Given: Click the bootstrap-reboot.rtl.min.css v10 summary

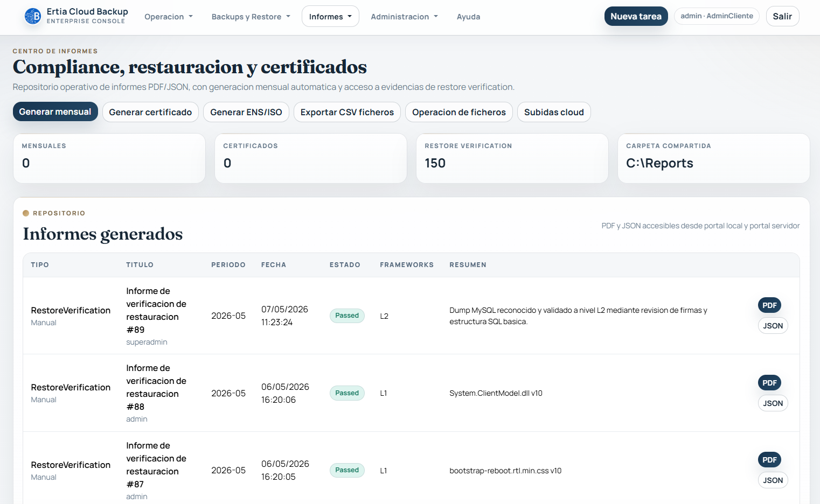Looking at the screenshot, I should [x=505, y=471].
